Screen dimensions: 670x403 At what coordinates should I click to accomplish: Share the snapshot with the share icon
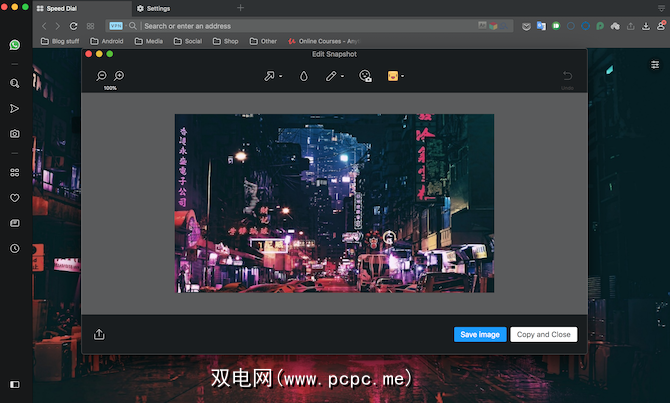point(100,334)
